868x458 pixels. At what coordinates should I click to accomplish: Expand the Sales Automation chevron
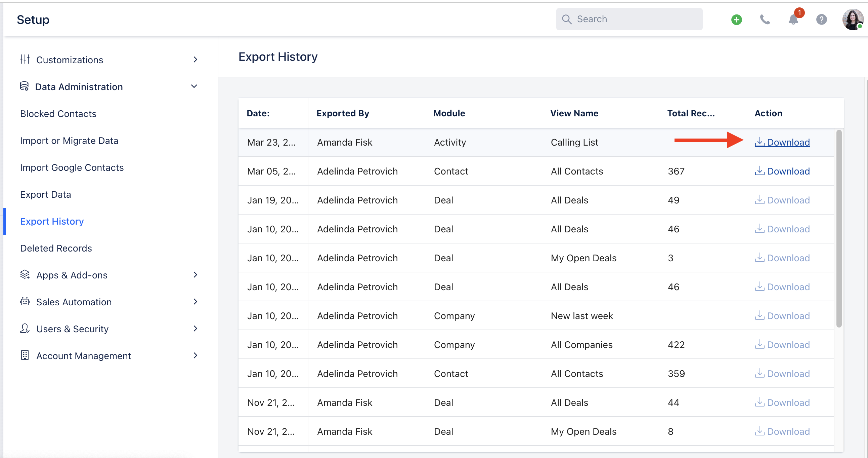click(x=195, y=302)
